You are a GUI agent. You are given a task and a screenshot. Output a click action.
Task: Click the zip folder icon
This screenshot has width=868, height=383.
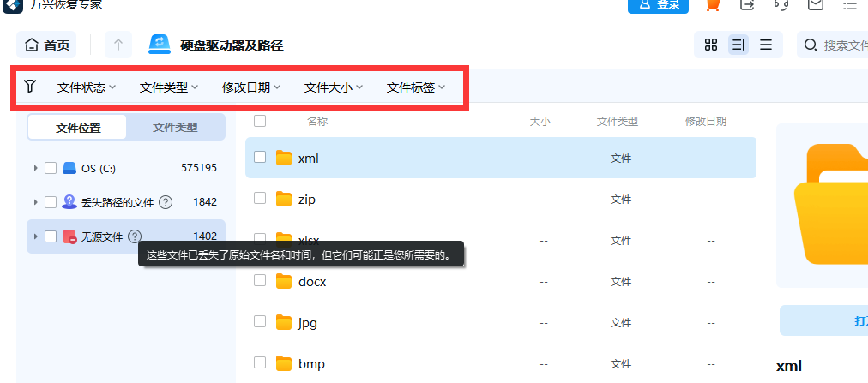click(x=284, y=199)
